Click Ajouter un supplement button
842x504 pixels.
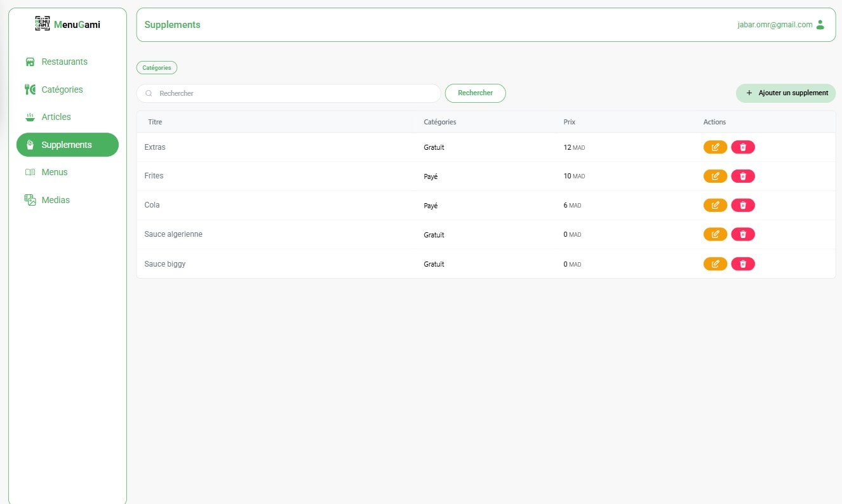click(x=785, y=93)
